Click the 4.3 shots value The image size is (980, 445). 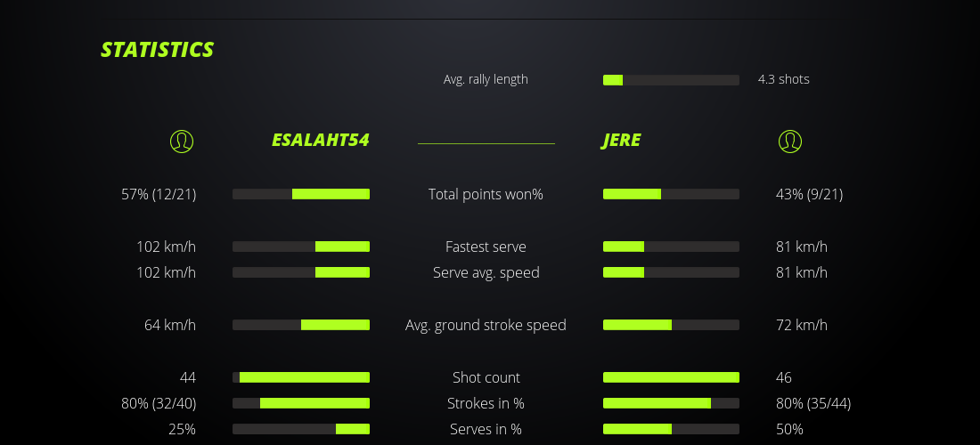[783, 79]
